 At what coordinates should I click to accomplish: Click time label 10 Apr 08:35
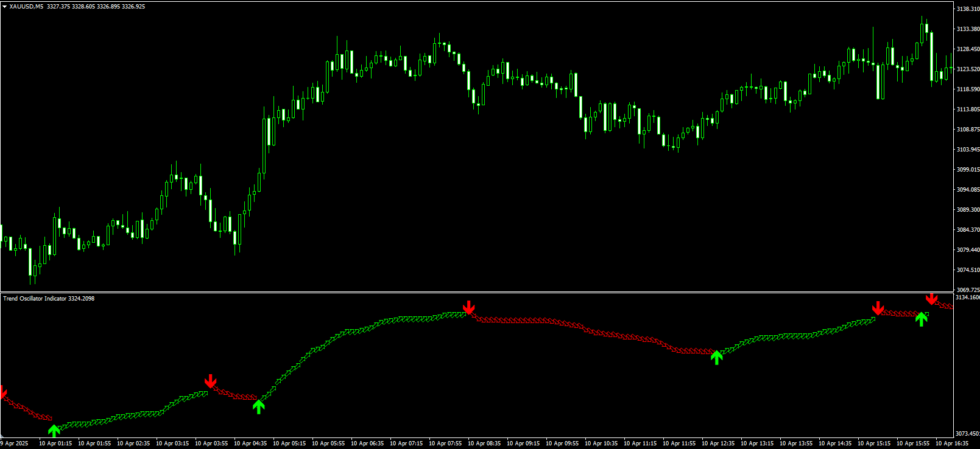point(484,444)
